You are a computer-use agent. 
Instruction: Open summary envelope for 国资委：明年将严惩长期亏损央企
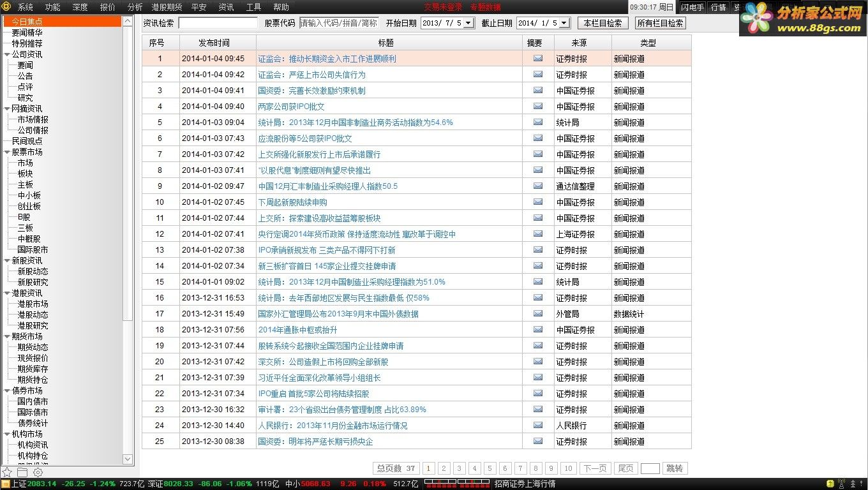coord(538,441)
